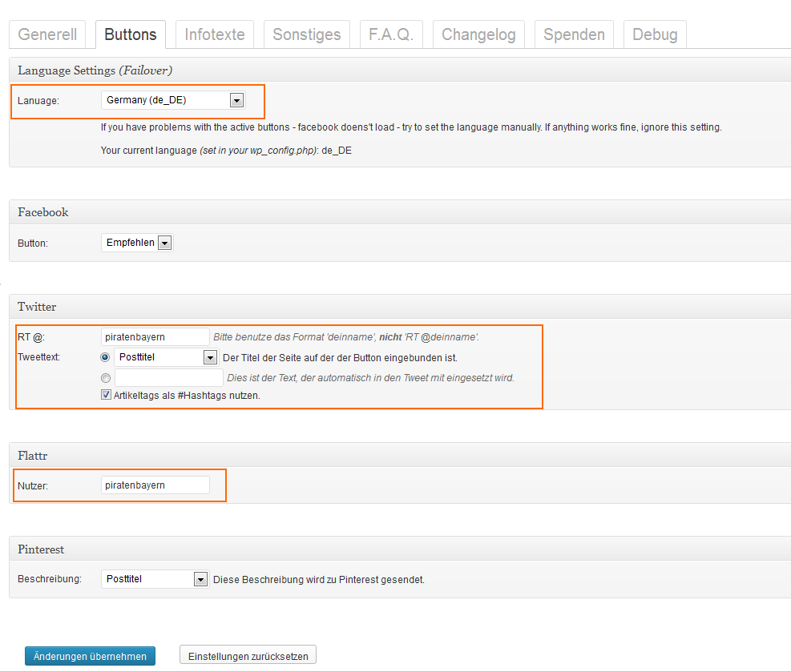Select the Posttitel radio button for Tweettext
This screenshot has width=791, height=672.
(x=106, y=357)
